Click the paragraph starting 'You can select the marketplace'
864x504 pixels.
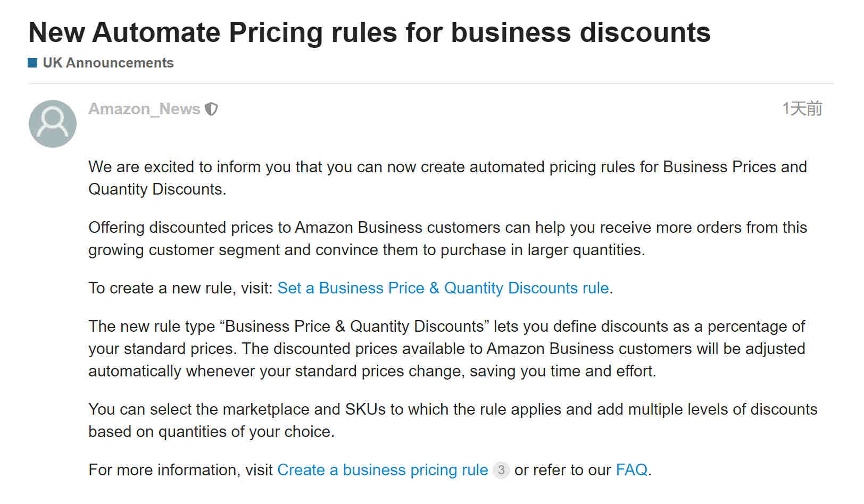453,421
